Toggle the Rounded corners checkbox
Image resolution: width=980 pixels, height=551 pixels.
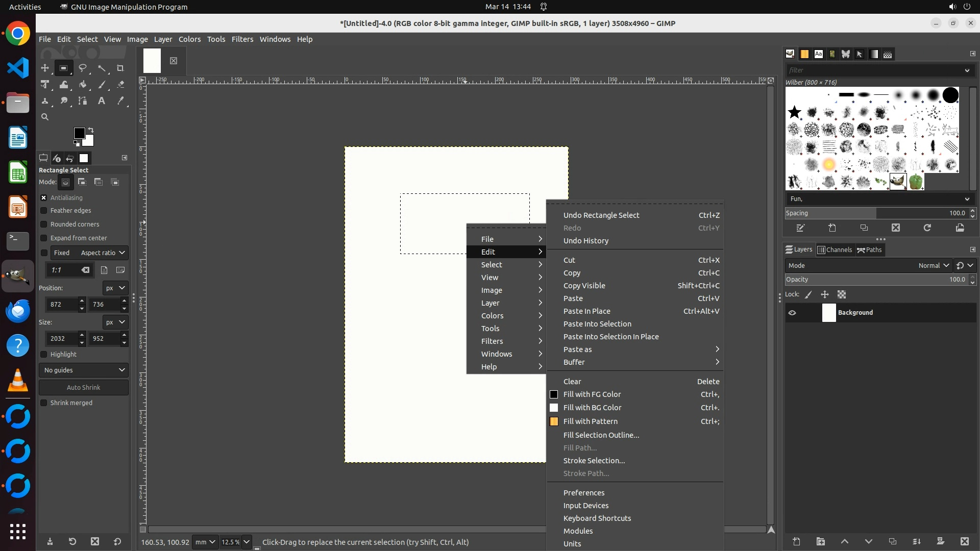(x=44, y=224)
